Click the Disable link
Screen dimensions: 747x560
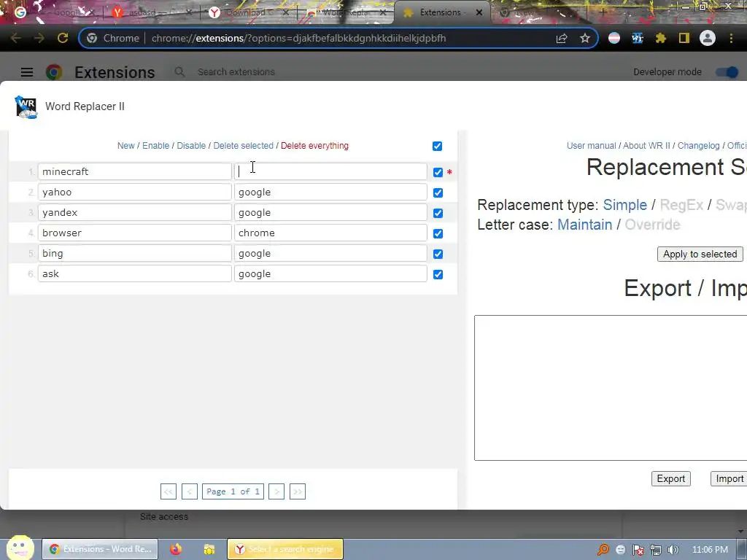click(x=191, y=146)
